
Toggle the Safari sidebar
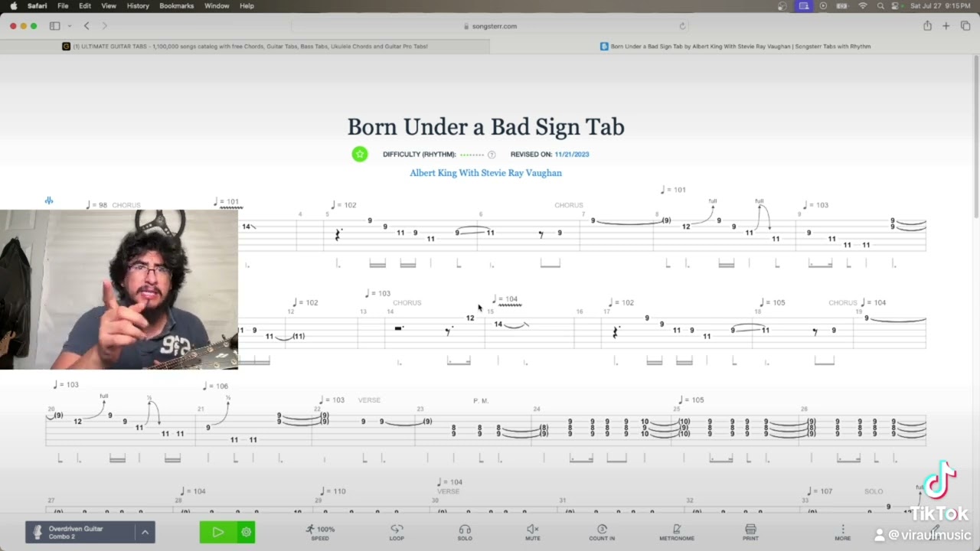pyautogui.click(x=54, y=26)
